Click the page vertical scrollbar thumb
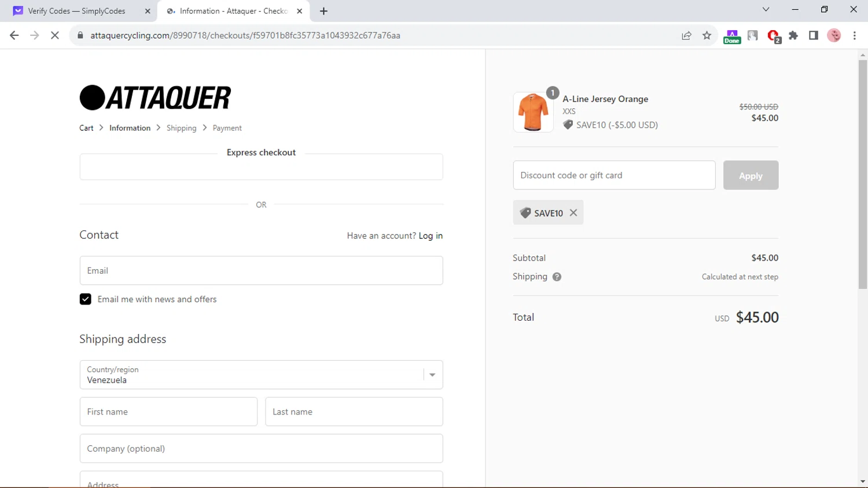 [863, 174]
